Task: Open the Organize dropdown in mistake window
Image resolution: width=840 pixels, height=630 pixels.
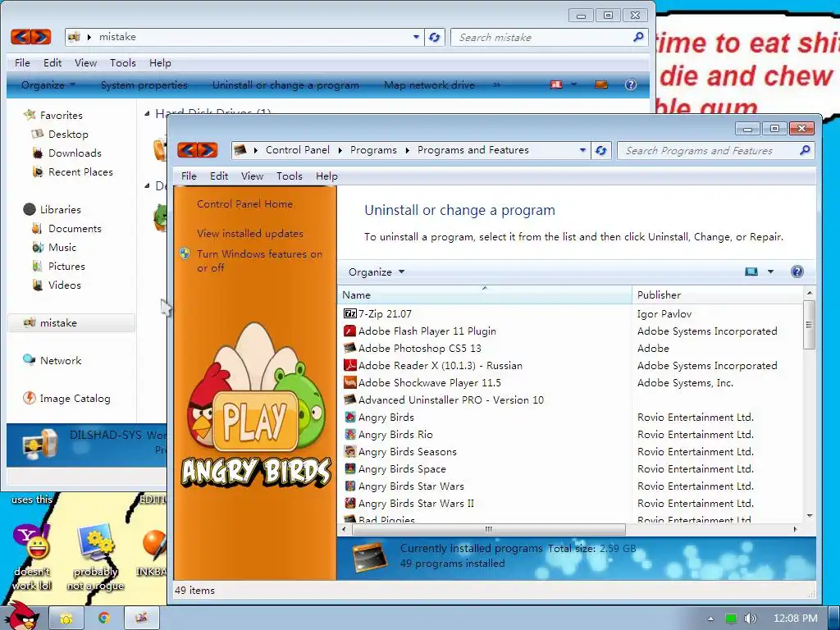Action: click(x=48, y=84)
